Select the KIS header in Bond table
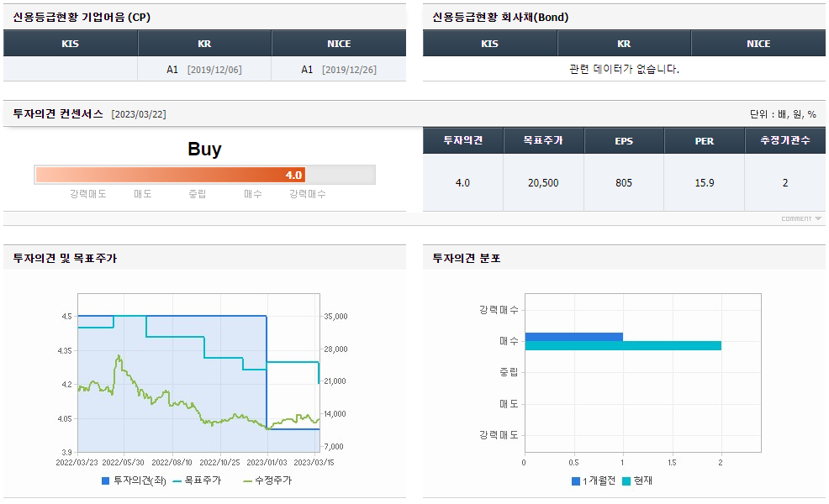The height and width of the screenshot is (504, 829). 489,44
